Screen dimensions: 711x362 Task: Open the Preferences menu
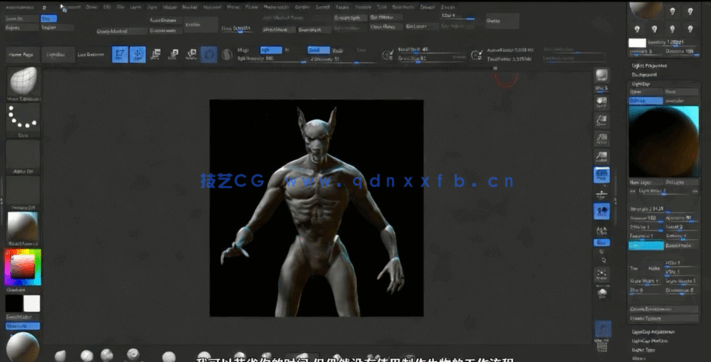(x=276, y=7)
